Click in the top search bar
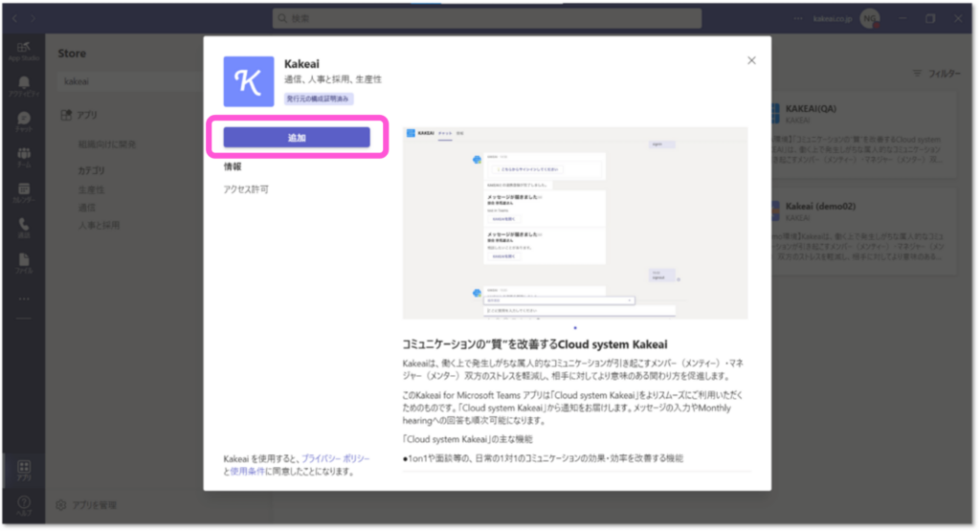This screenshot has width=980, height=531. pyautogui.click(x=487, y=19)
